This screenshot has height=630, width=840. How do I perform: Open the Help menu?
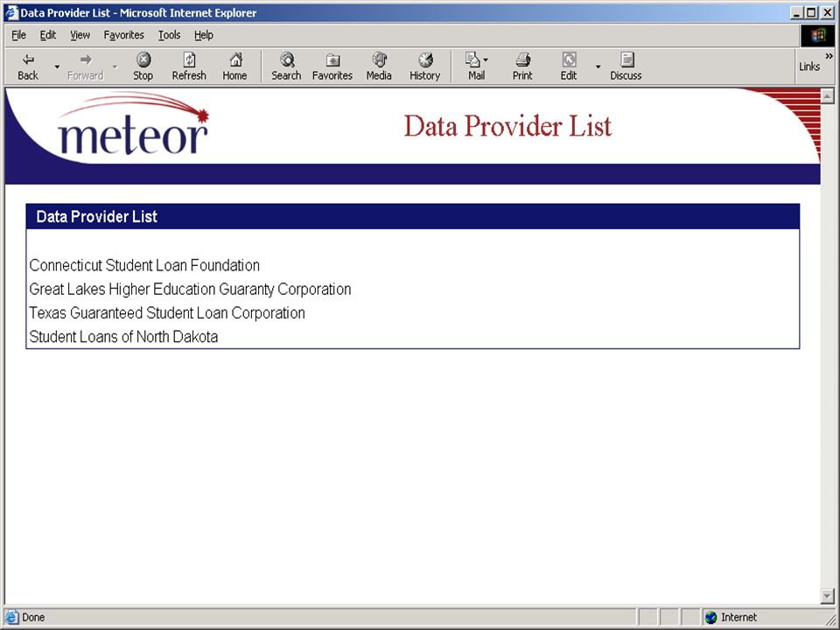click(204, 35)
